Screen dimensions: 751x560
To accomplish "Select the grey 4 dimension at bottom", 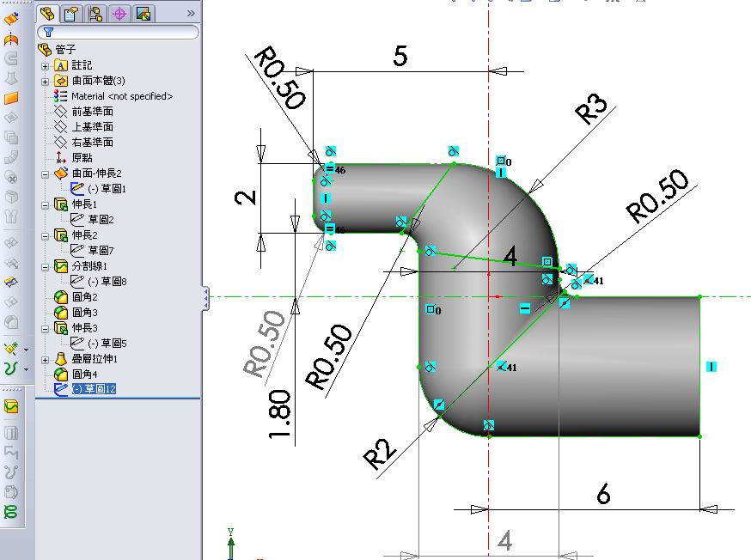I will [x=504, y=541].
